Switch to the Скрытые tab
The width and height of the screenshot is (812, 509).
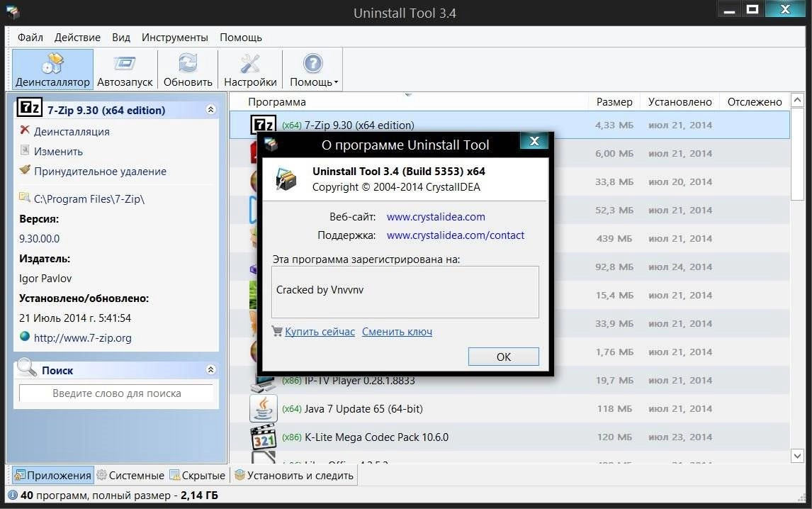[198, 475]
